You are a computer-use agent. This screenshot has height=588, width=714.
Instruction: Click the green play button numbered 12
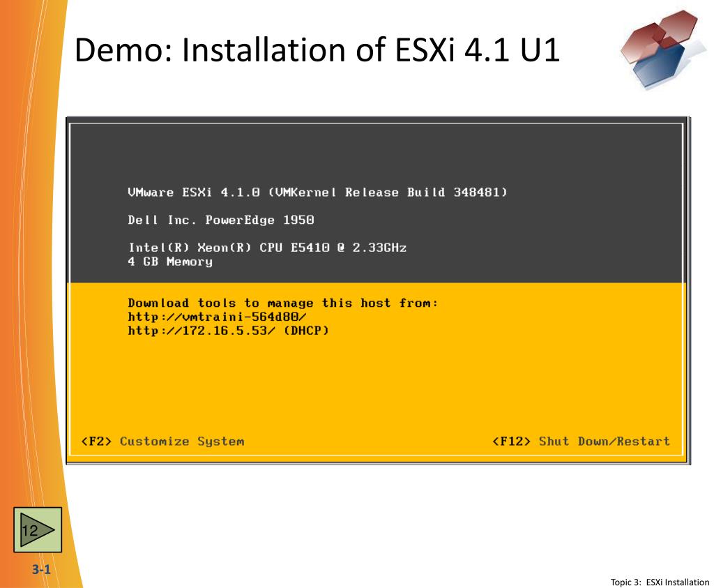point(38,529)
